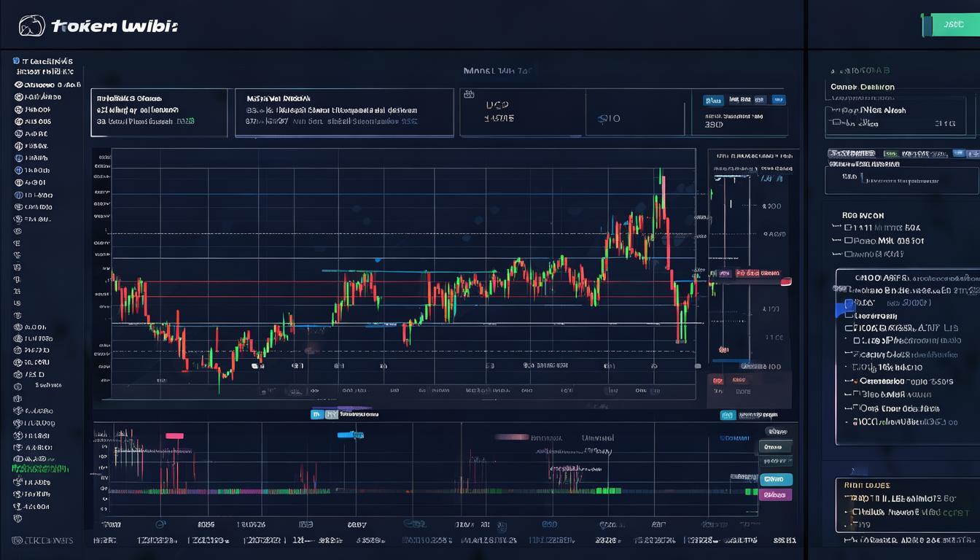Click the app logo icon in the header

31,26
